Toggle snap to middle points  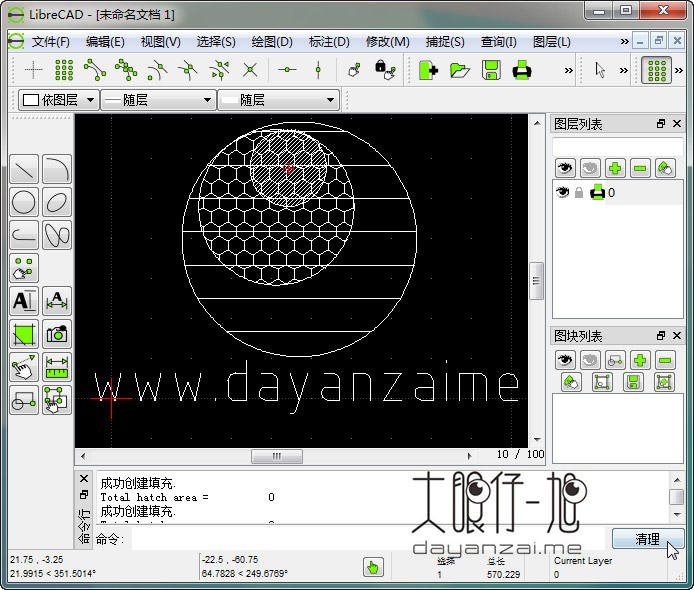click(188, 70)
